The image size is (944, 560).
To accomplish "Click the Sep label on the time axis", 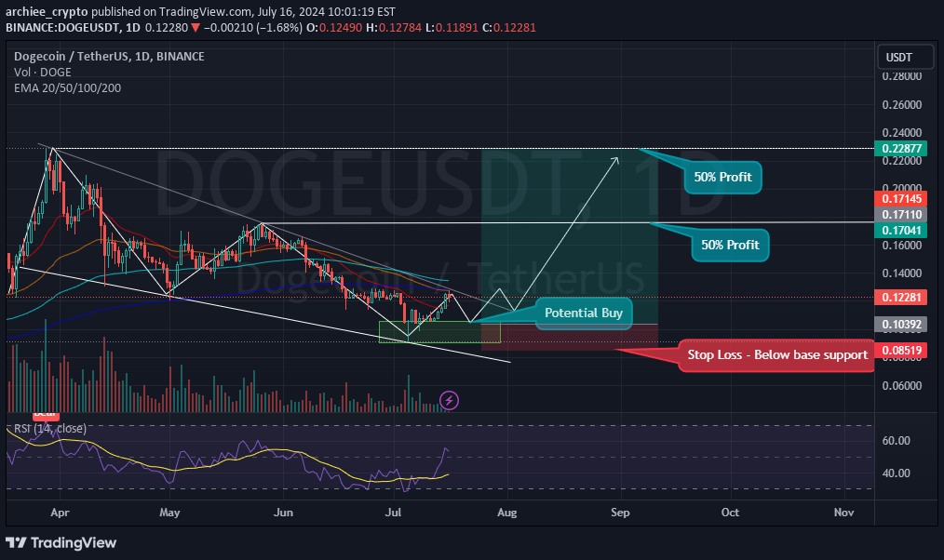I will coord(620,513).
